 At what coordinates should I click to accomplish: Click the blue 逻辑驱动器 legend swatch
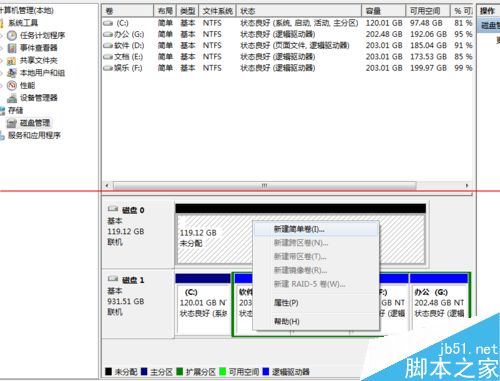coord(266,371)
